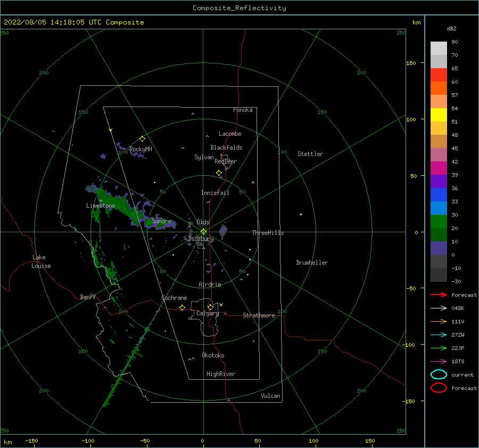Select the bright green 30 dBZ color swatch
479x448 pixels.
(x=439, y=222)
